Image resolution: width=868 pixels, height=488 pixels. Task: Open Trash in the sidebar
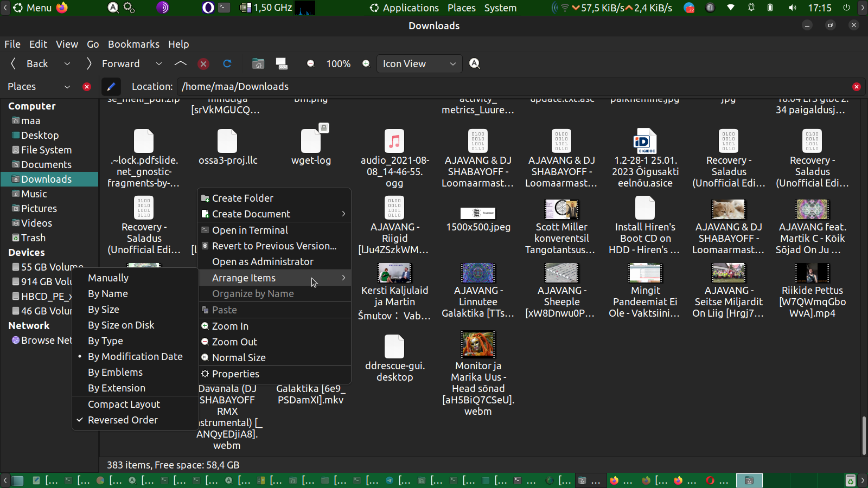coord(33,238)
